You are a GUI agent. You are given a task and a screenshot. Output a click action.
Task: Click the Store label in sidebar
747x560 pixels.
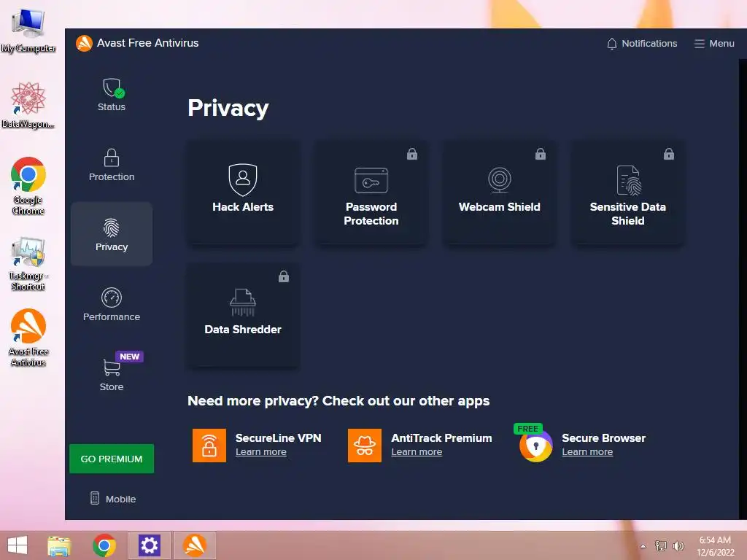tap(112, 387)
